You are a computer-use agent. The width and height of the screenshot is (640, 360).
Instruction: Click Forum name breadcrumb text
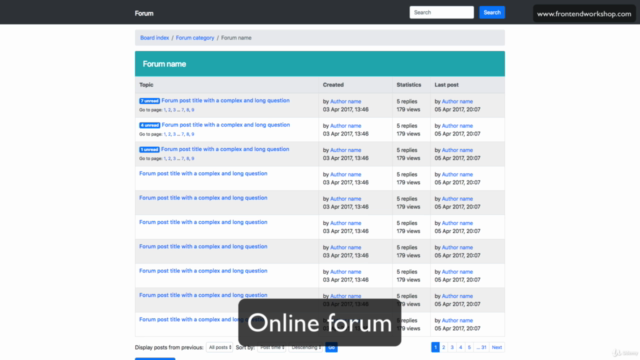[x=236, y=38]
